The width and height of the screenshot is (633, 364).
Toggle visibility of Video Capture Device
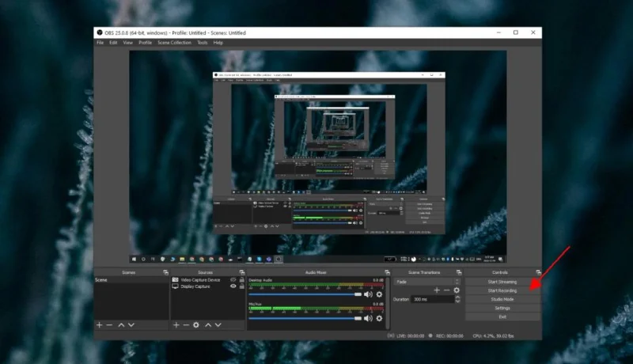pyautogui.click(x=233, y=279)
